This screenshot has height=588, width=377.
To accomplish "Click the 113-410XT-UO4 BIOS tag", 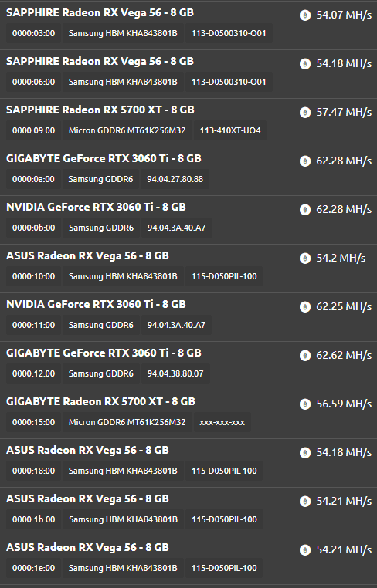I will pos(229,130).
